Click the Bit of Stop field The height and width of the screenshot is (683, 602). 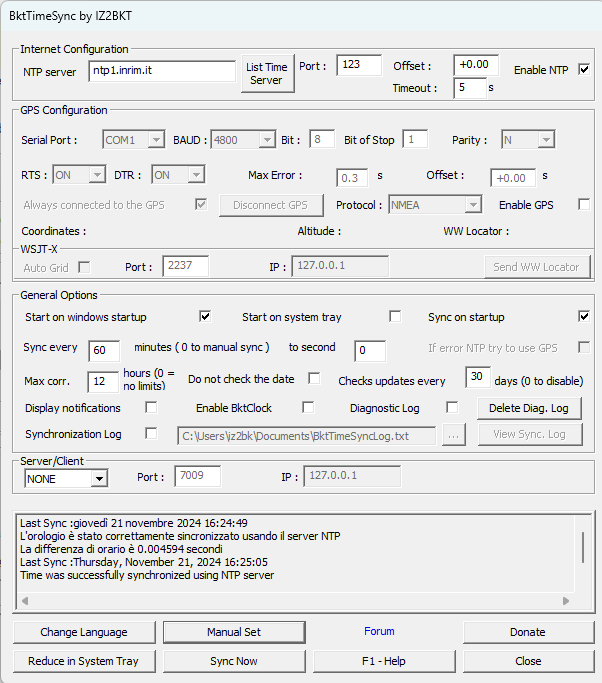[x=415, y=139]
